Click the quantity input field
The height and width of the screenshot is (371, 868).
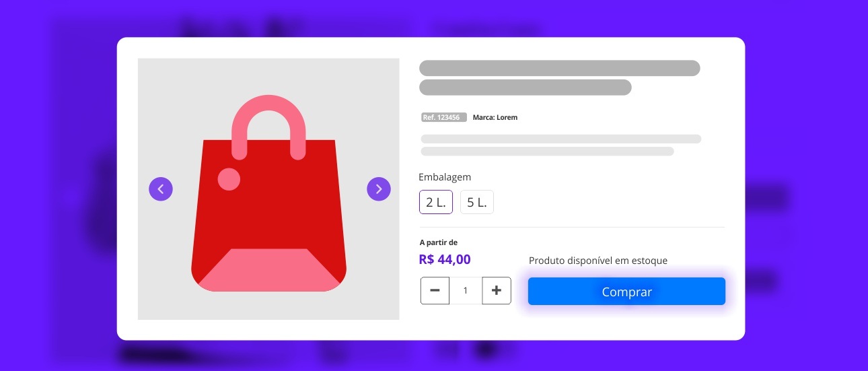pos(466,291)
